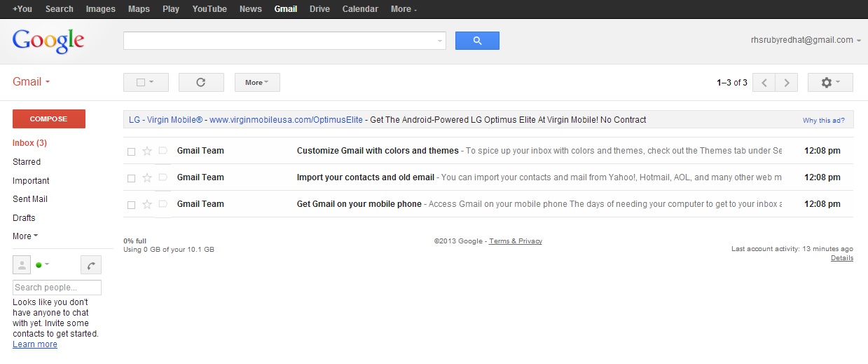Screen dimensions: 868x364
Task: Open the account email dropdown
Action: 806,40
